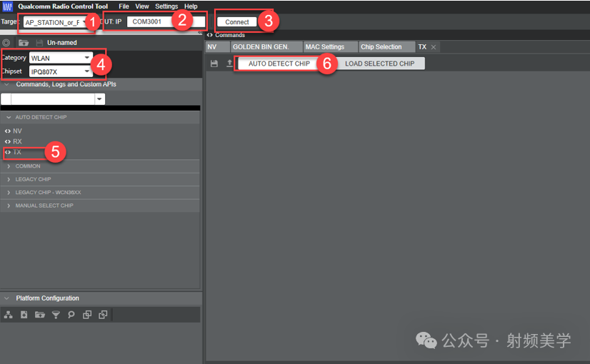Screen dimensions: 590x364
Task: Click the add-document icon in Platform Configuration
Action: click(24, 315)
